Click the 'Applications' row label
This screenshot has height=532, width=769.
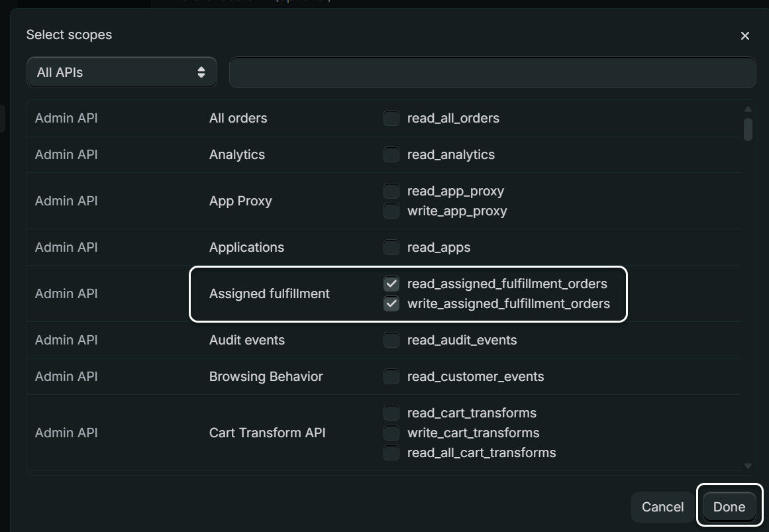(246, 247)
